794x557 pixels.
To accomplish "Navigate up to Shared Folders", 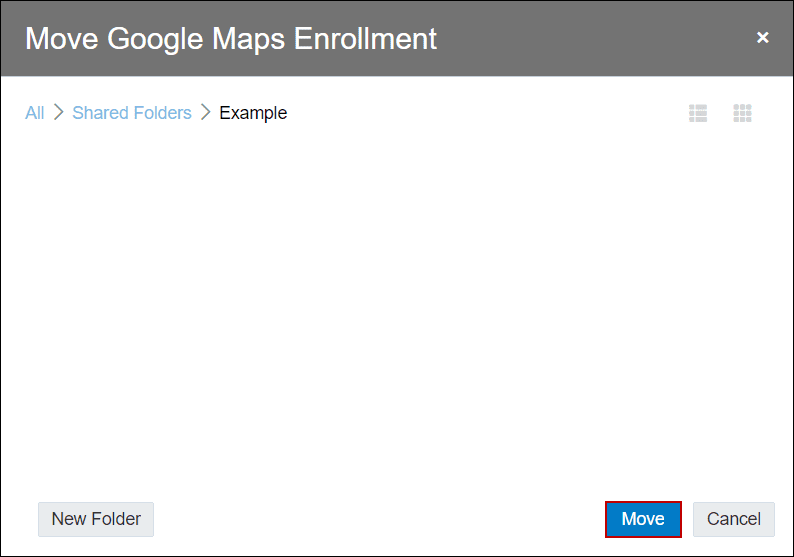I will click(x=132, y=112).
